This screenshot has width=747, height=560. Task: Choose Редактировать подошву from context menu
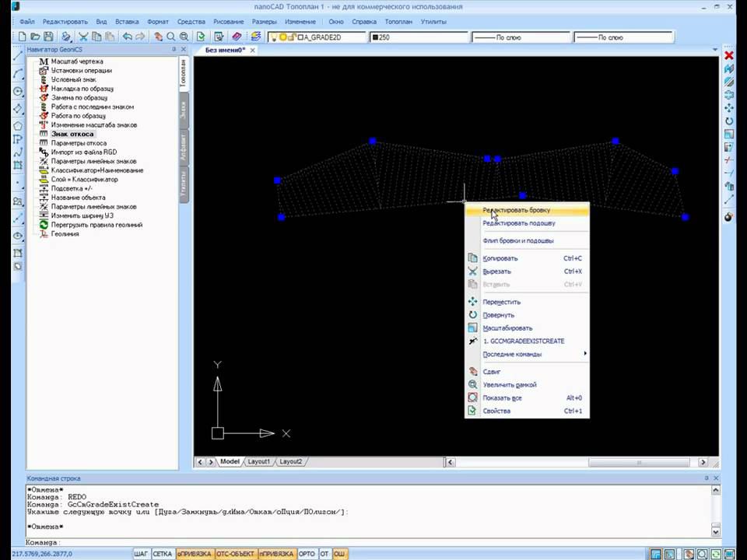point(518,223)
